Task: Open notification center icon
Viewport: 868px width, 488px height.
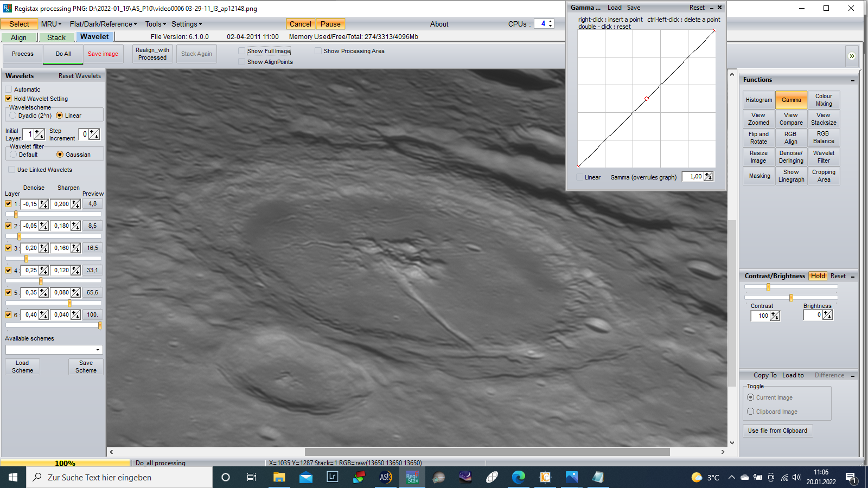Action: [851, 478]
